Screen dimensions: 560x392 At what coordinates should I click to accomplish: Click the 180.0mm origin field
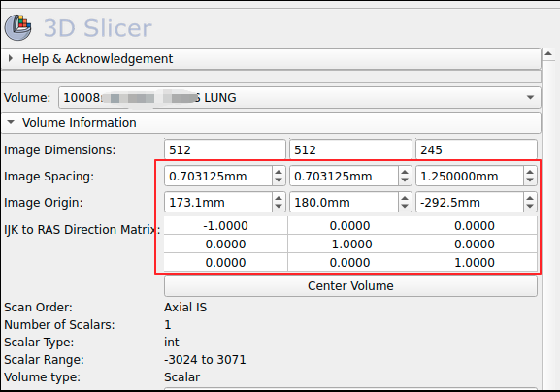(344, 202)
